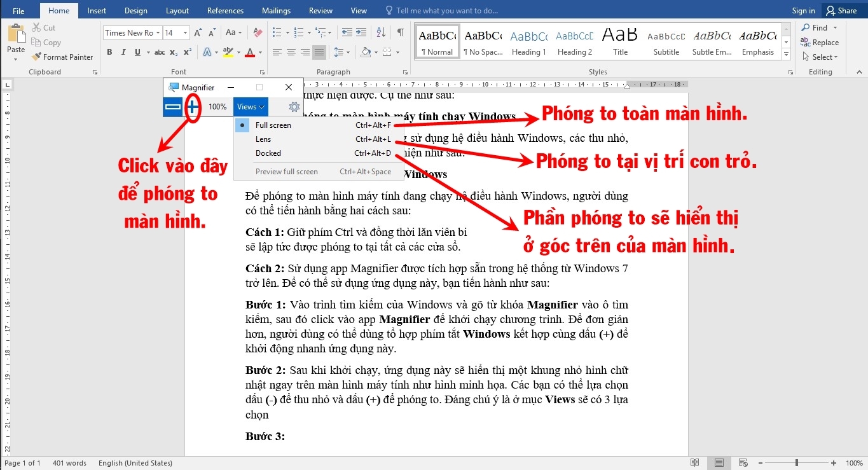868x470 pixels.
Task: Center the paragraph text
Action: point(291,52)
